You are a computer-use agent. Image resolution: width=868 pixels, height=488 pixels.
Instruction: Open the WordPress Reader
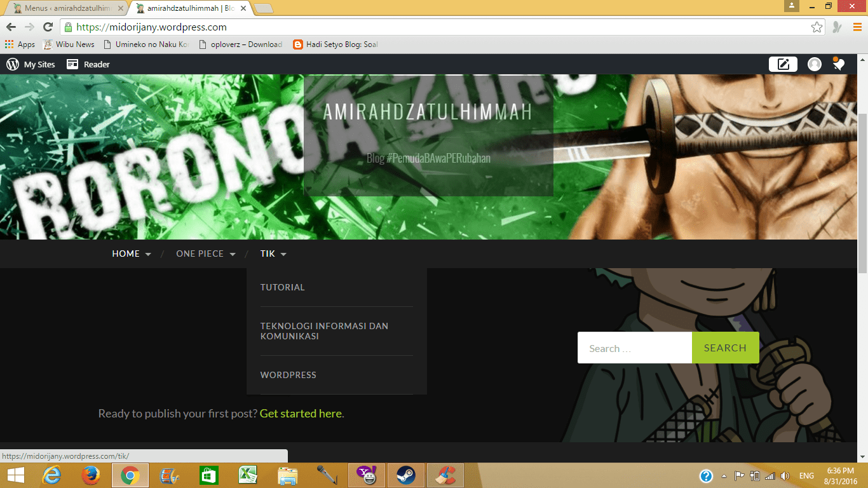click(x=88, y=64)
